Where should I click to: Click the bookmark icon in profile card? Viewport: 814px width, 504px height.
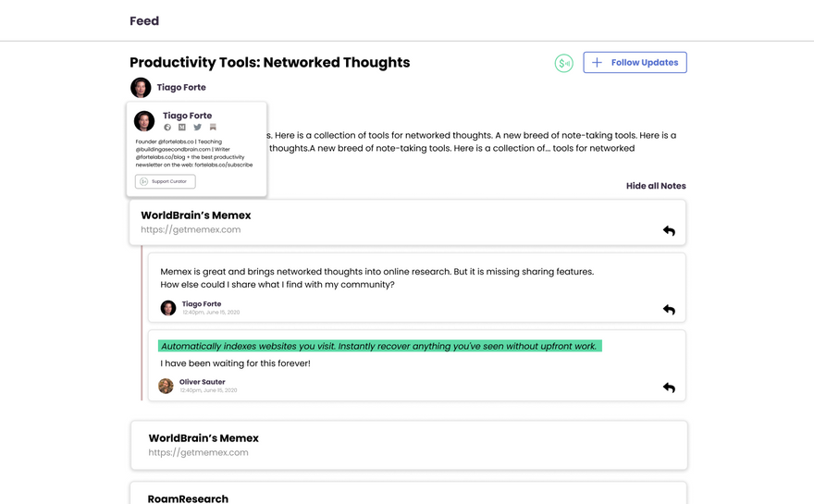tap(213, 128)
